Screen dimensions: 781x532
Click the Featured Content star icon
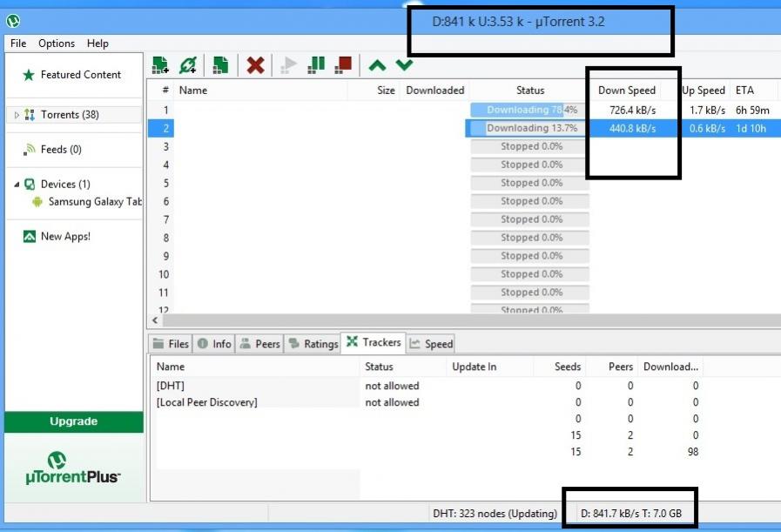pyautogui.click(x=29, y=75)
